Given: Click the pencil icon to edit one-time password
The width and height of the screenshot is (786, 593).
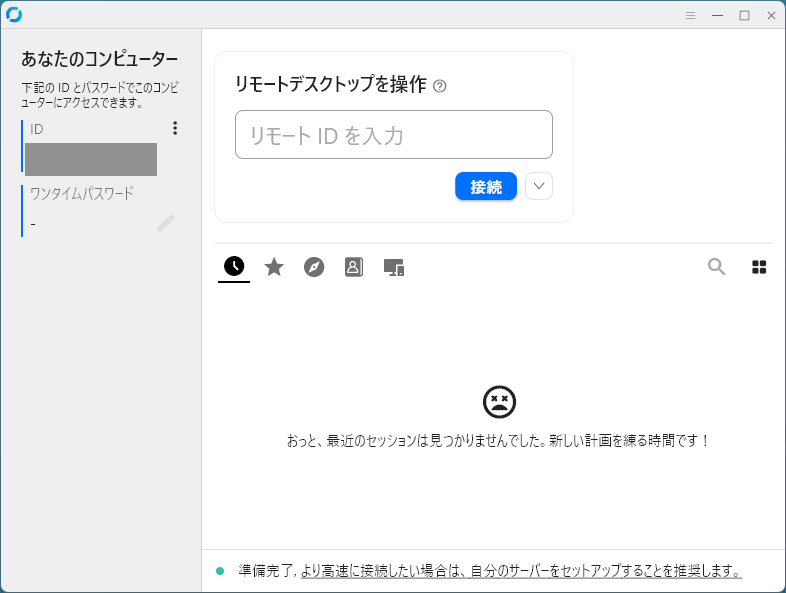Looking at the screenshot, I should pos(166,223).
